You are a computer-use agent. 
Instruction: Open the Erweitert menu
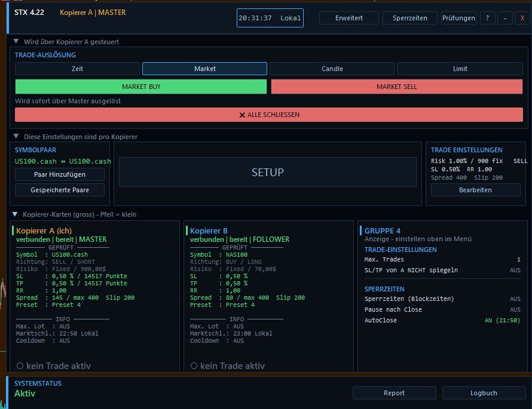(348, 18)
